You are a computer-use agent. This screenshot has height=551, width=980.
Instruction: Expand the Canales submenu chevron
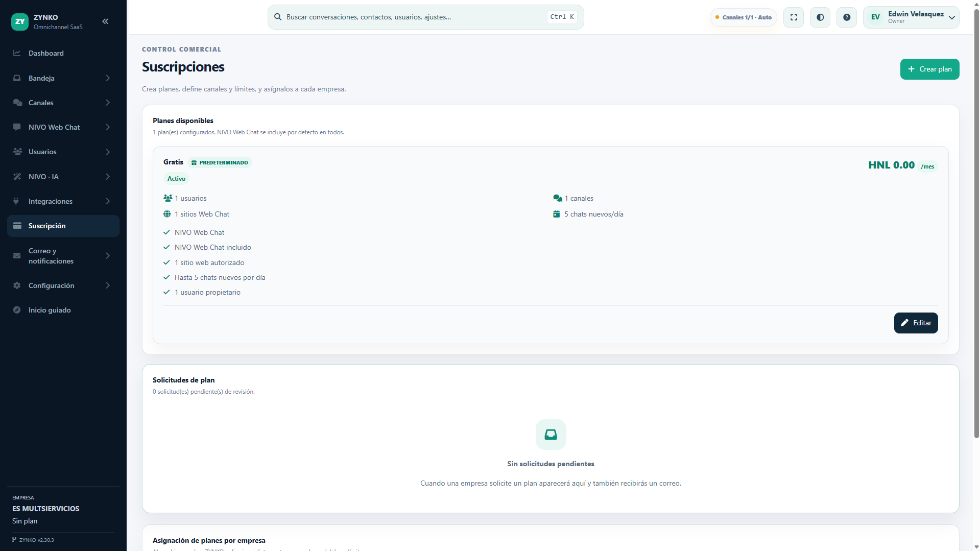[x=108, y=103]
